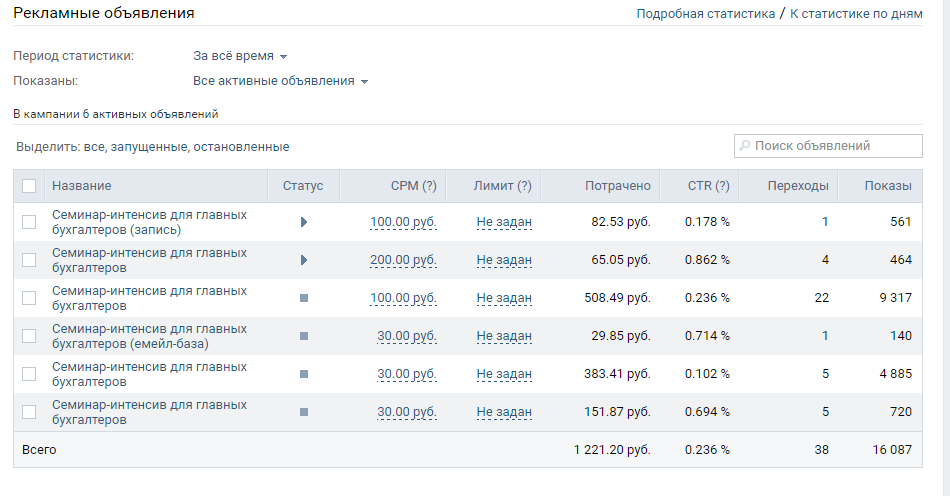Viewport: 950px width, 496px height.
Task: Click the play status icon of the first ad
Action: (x=304, y=222)
